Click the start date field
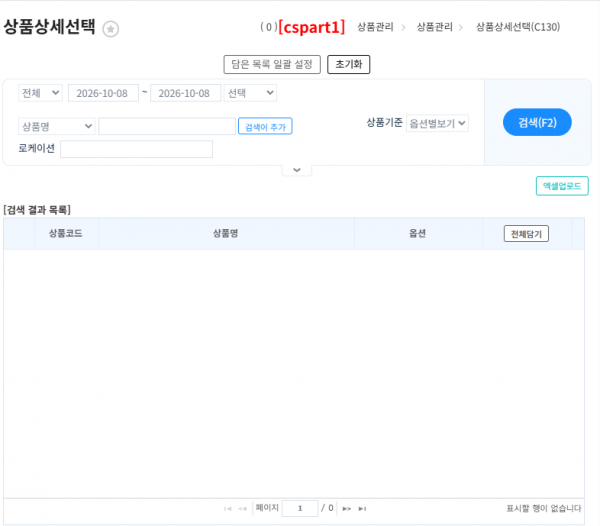Screen dimensions: 600x526 click(103, 93)
